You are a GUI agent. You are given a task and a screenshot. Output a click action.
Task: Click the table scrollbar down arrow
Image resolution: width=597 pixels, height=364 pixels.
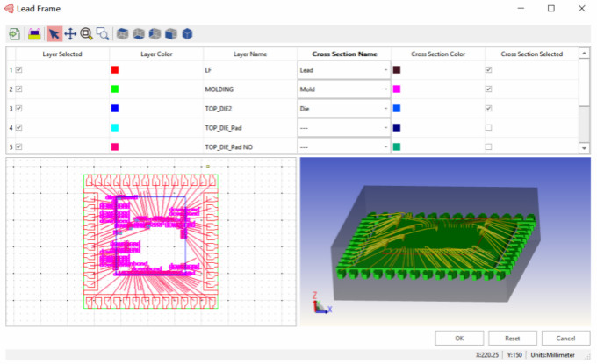(585, 148)
